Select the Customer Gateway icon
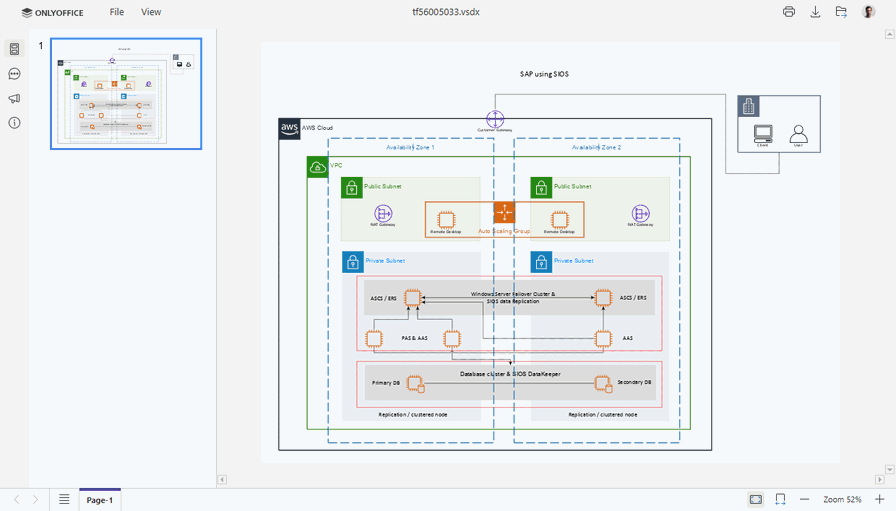The height and width of the screenshot is (511, 896). click(x=495, y=119)
